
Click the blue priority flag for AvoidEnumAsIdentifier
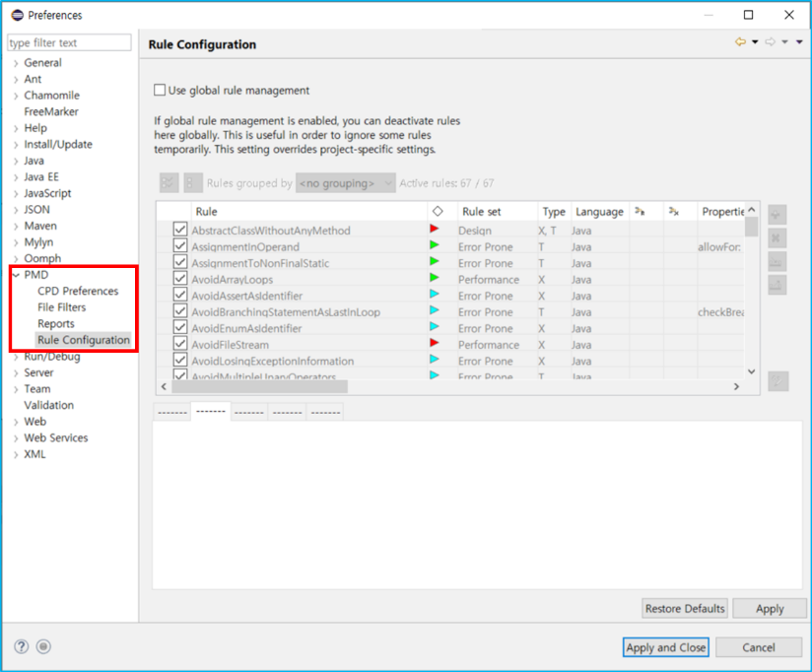[435, 328]
